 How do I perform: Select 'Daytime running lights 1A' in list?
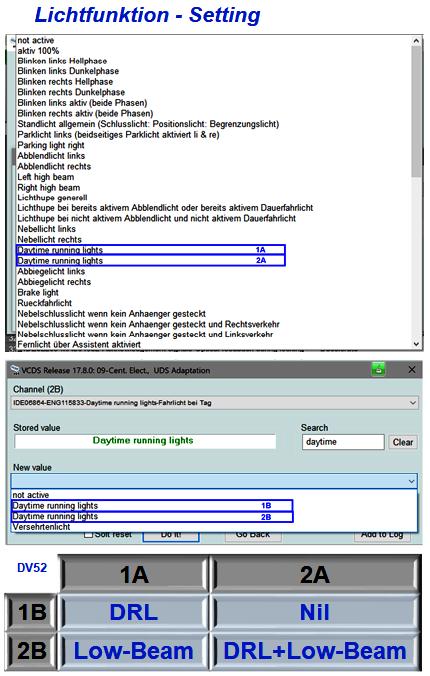(151, 250)
